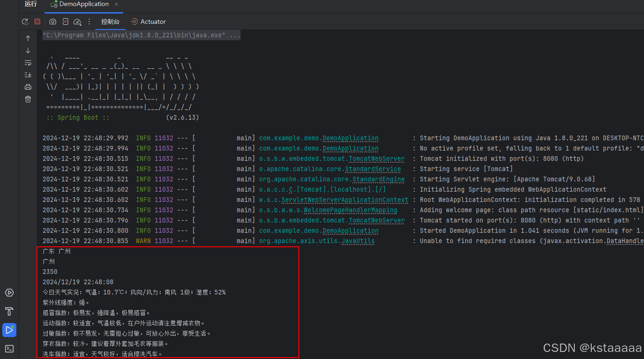
Task: Open the more options kebab menu
Action: (x=89, y=22)
